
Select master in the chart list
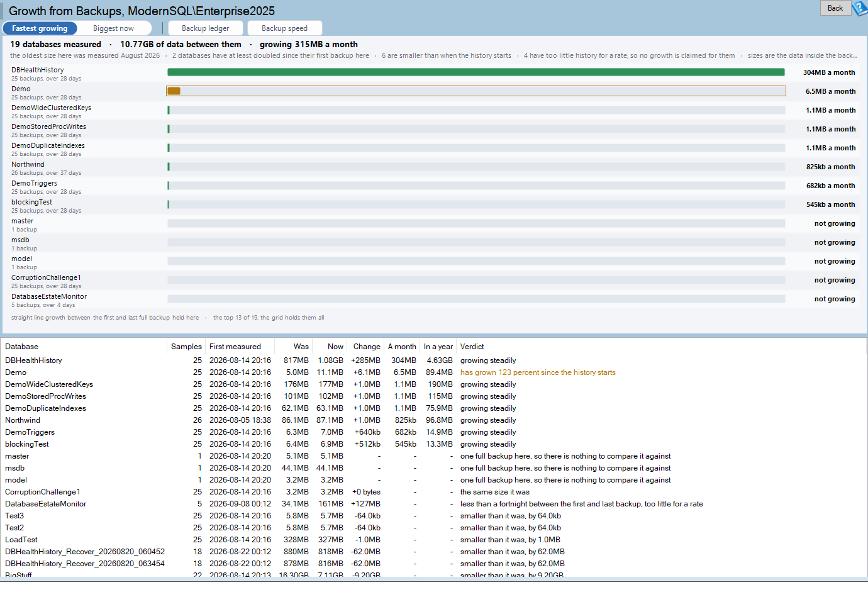click(x=22, y=221)
